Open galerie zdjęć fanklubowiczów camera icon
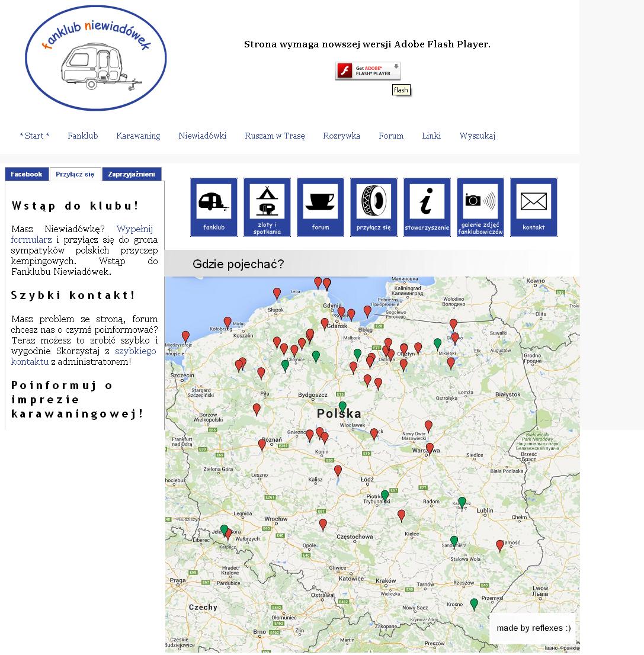The height and width of the screenshot is (655, 644). pyautogui.click(x=480, y=207)
